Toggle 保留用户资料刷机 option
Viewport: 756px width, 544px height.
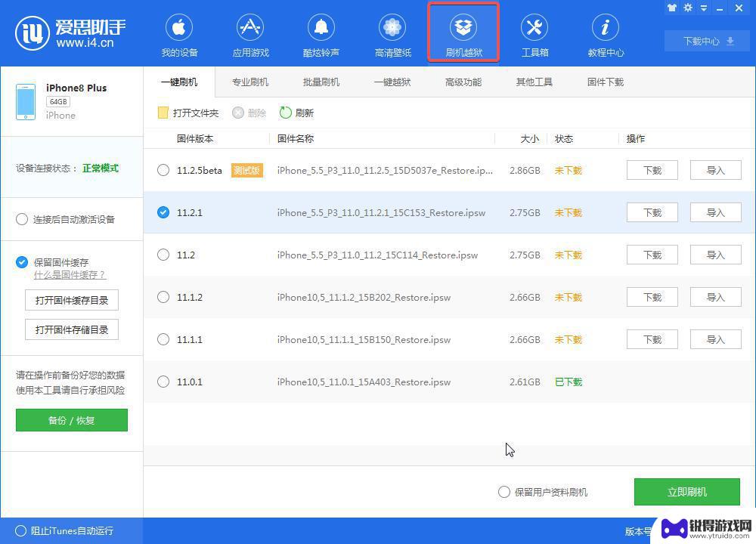pyautogui.click(x=503, y=492)
